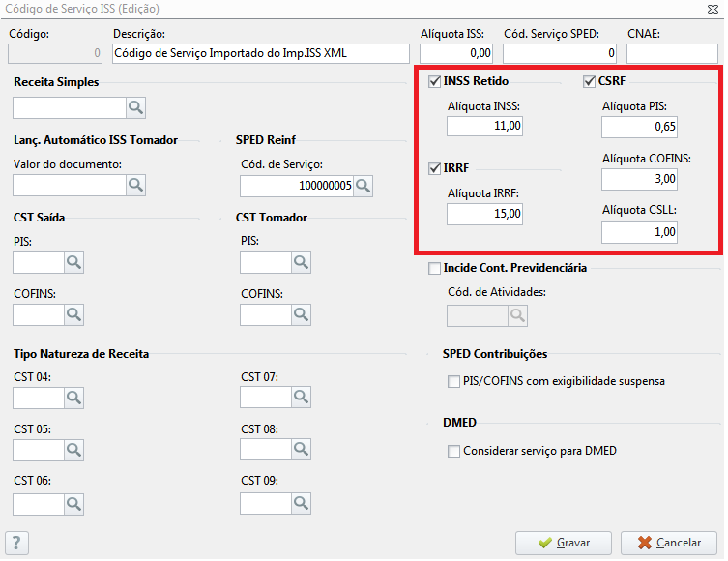This screenshot has width=728, height=561.
Task: Click Valor do documento search icon
Action: click(x=135, y=185)
